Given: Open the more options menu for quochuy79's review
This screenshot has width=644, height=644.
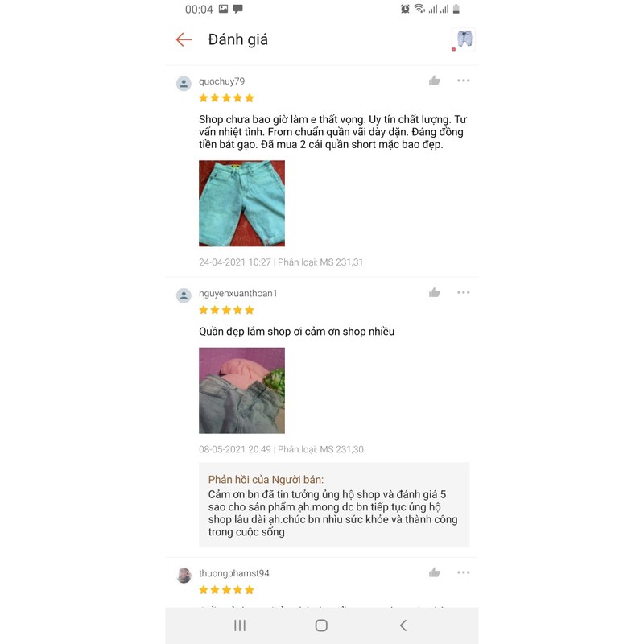Looking at the screenshot, I should [464, 80].
